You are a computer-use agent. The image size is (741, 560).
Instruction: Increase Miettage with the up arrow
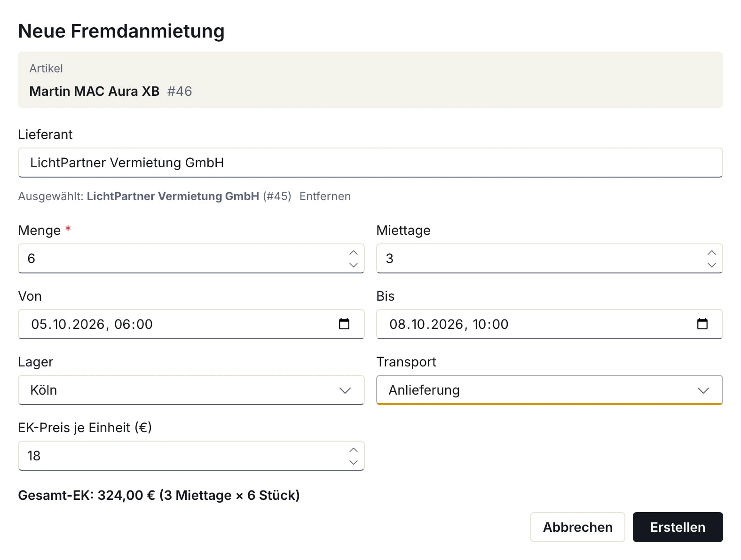(712, 253)
